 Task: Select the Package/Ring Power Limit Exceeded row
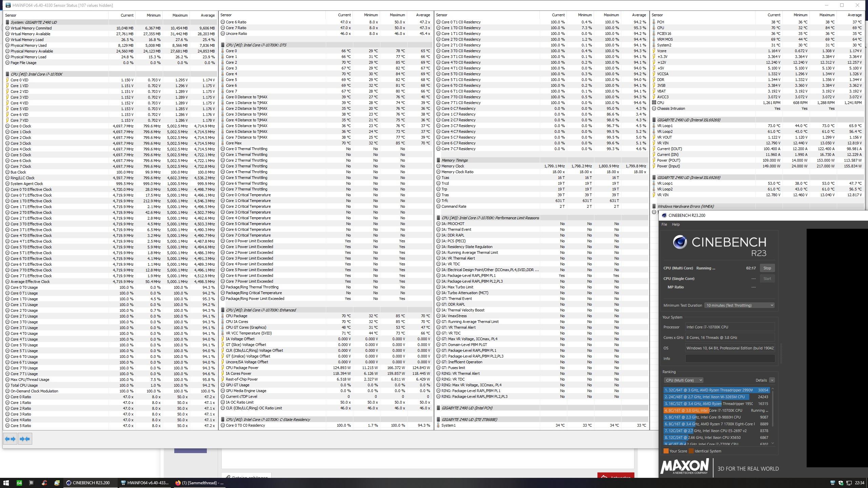coord(325,299)
